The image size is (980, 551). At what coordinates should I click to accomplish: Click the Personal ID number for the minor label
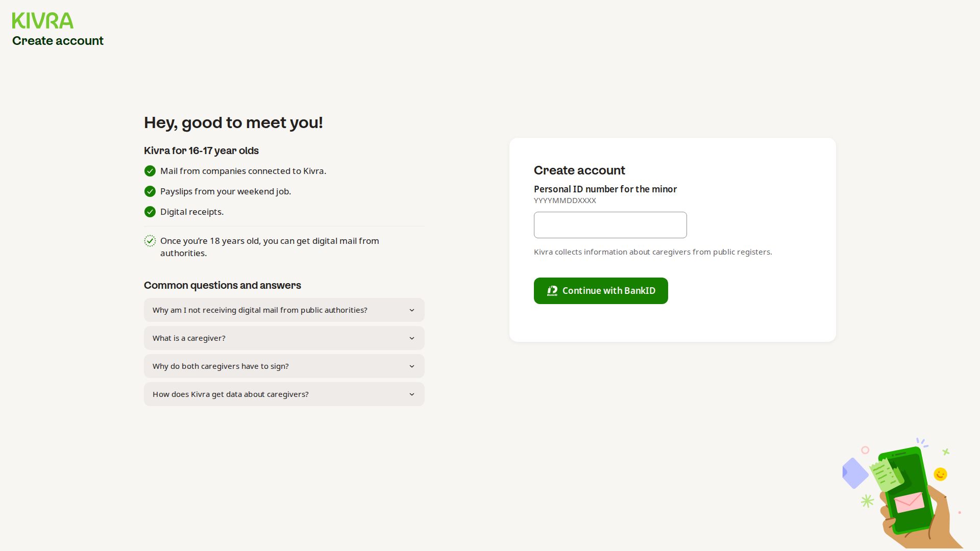pyautogui.click(x=605, y=189)
